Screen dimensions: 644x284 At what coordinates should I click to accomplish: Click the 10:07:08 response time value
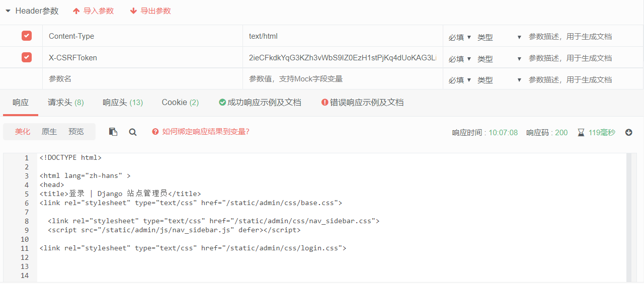[x=503, y=133]
